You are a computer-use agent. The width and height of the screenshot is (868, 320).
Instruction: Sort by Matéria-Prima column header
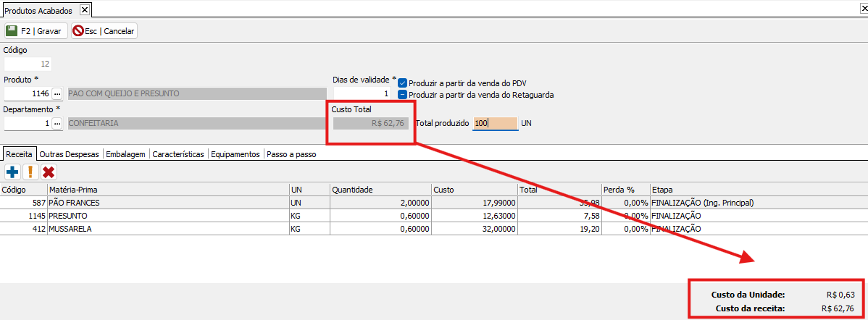pyautogui.click(x=167, y=190)
